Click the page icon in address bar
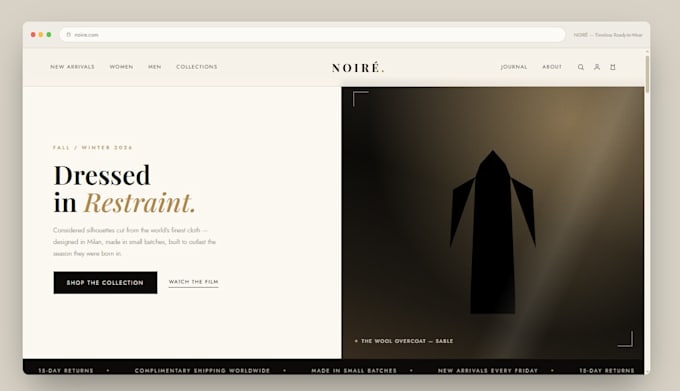 (x=69, y=35)
